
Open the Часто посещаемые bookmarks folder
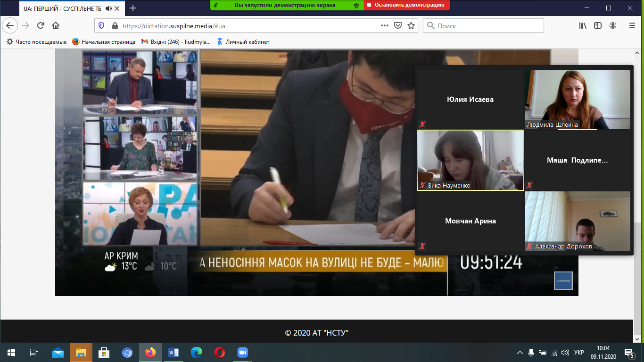pyautogui.click(x=36, y=41)
